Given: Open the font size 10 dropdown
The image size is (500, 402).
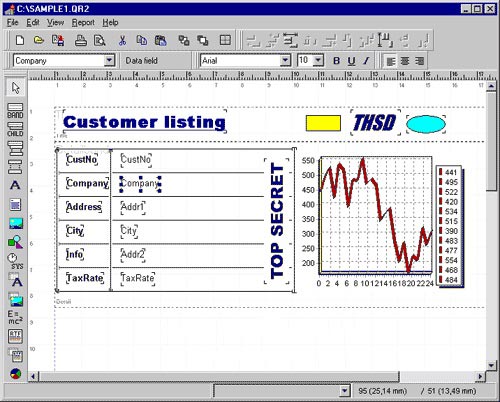Looking at the screenshot, I should click(x=318, y=61).
